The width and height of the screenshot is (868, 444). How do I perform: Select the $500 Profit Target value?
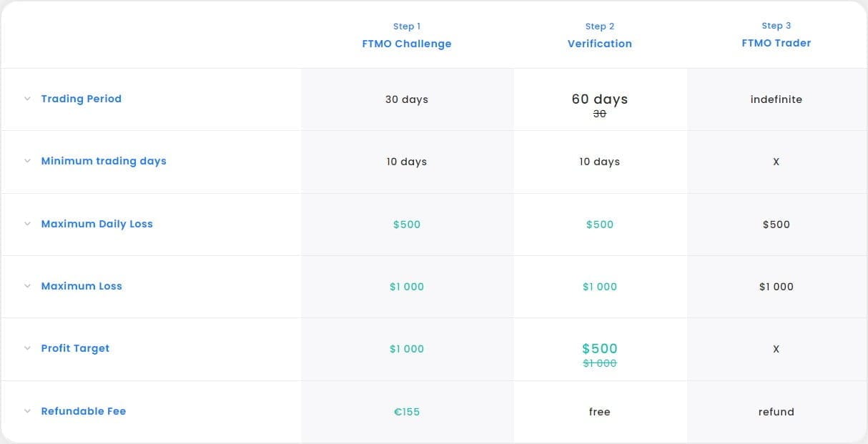point(599,348)
